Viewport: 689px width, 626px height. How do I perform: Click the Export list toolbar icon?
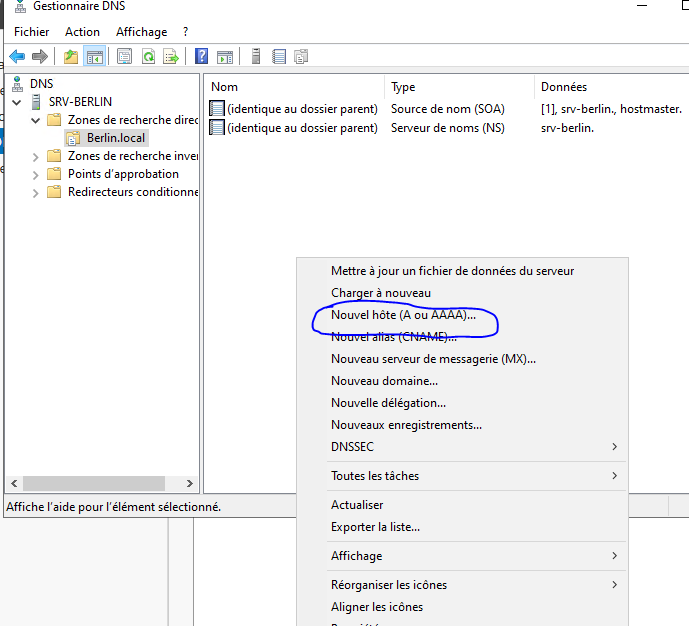coord(171,56)
